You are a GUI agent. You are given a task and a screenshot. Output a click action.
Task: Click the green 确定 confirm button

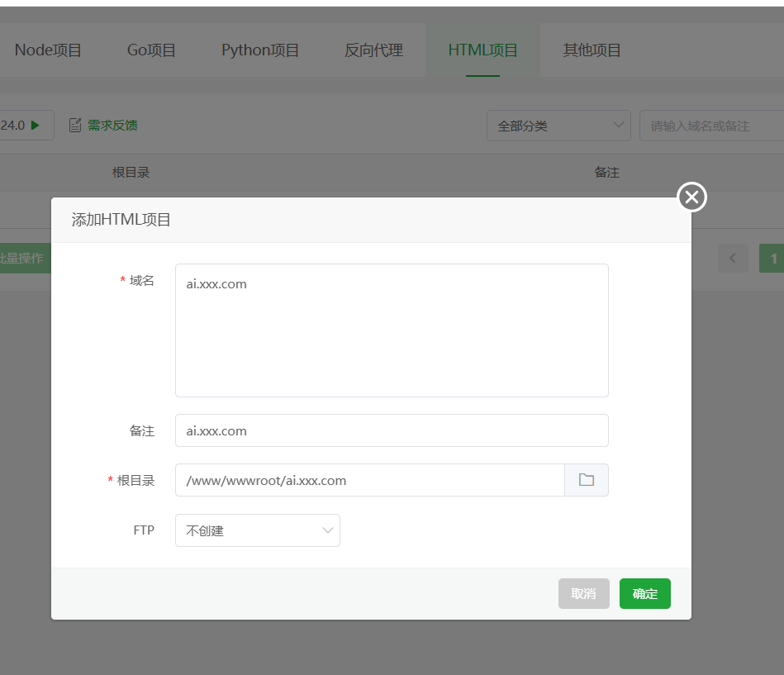click(644, 593)
